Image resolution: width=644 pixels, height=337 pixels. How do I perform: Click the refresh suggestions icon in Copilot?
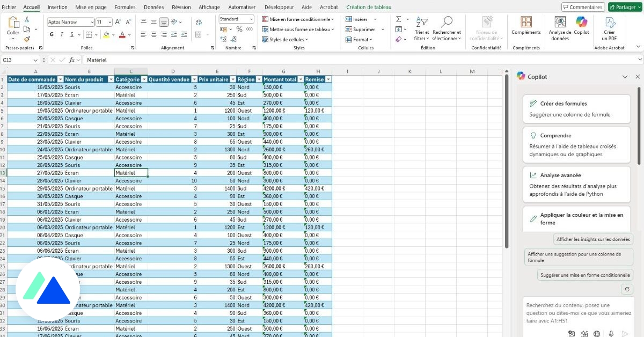(627, 289)
